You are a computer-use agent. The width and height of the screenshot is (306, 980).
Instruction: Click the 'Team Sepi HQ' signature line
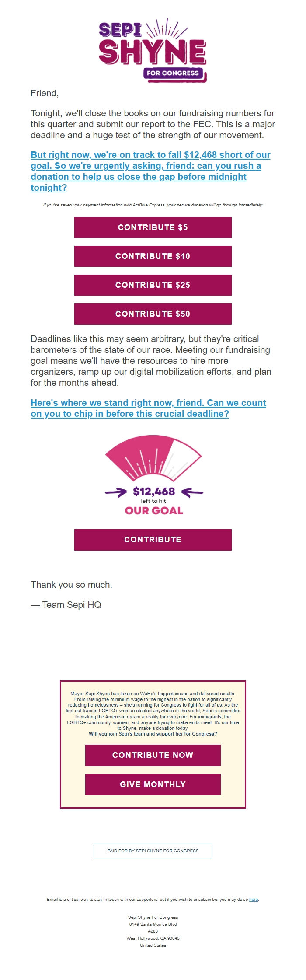coord(67,605)
